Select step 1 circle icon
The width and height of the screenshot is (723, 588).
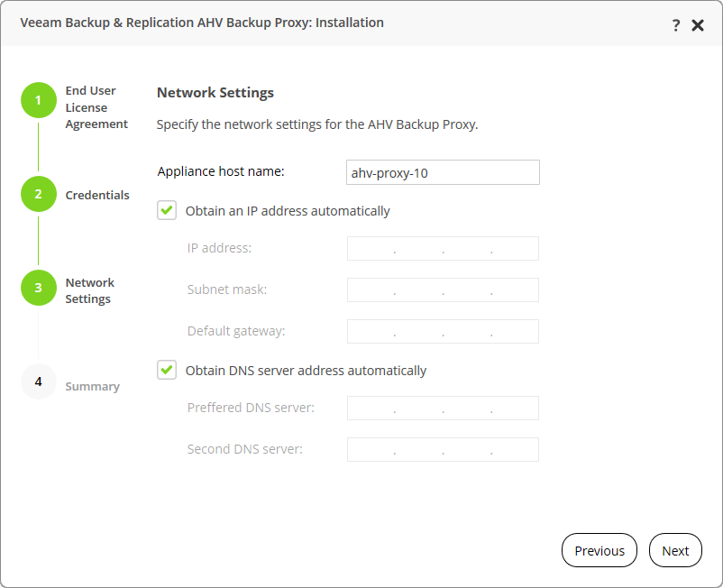pyautogui.click(x=39, y=100)
